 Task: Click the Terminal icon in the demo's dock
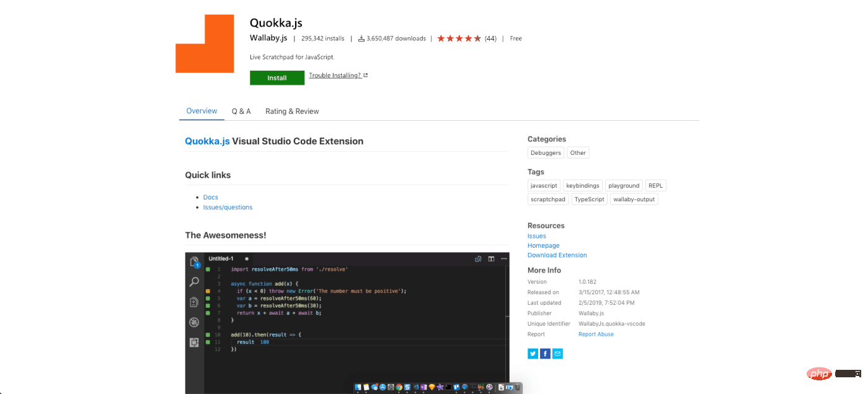pyautogui.click(x=448, y=388)
